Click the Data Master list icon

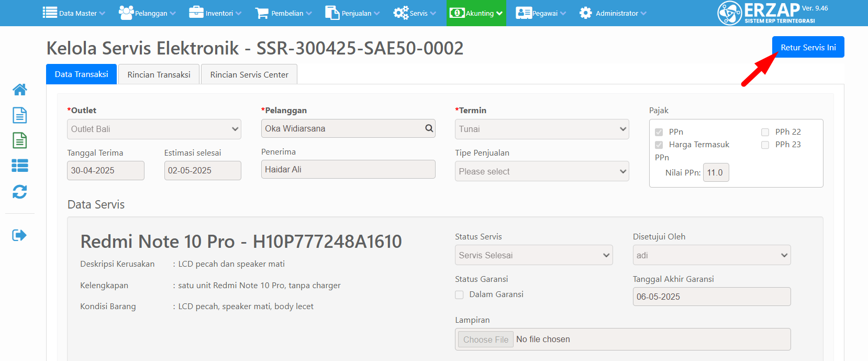pyautogui.click(x=50, y=13)
